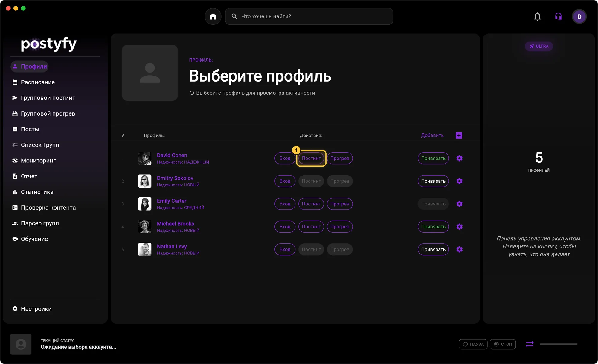Select Emily Carter's avatar photo
This screenshot has width=598, height=364.
(x=145, y=204)
